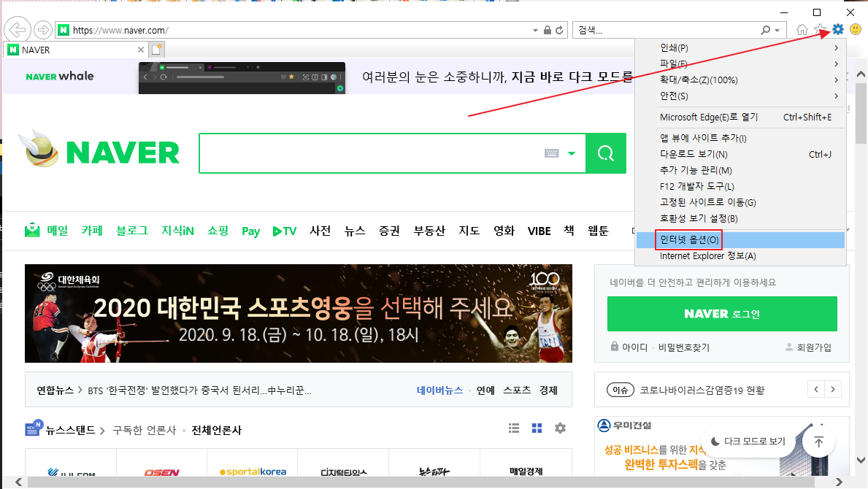This screenshot has width=868, height=489.
Task: Show next issue with right arrow
Action: (x=833, y=390)
